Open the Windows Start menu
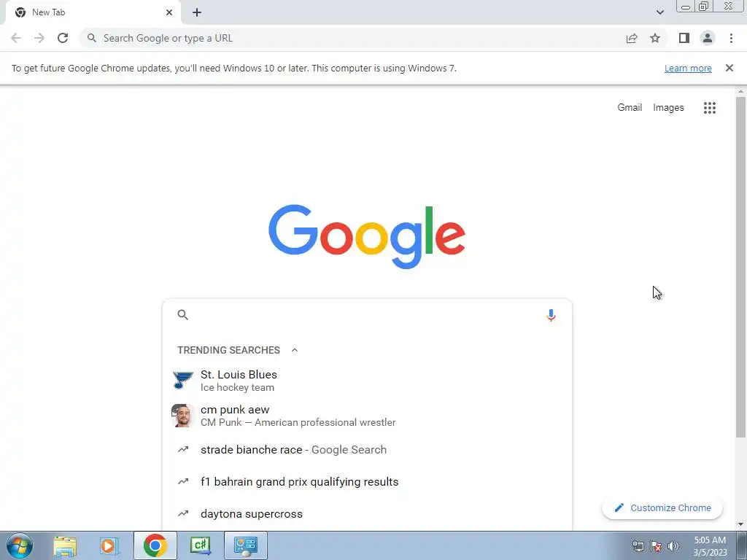 tap(20, 545)
